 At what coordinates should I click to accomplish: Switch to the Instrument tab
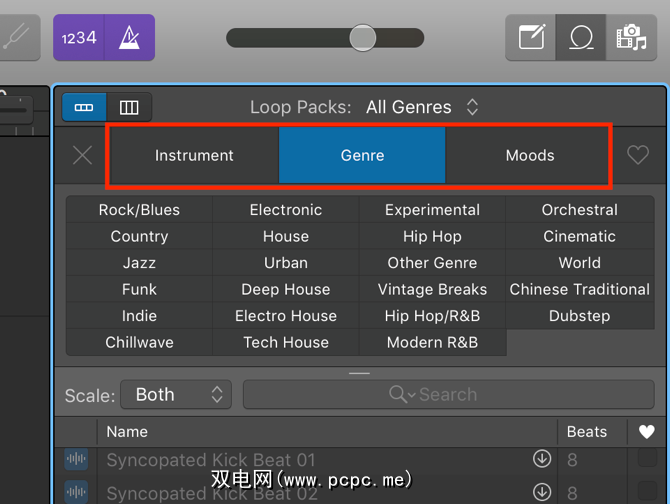click(194, 155)
